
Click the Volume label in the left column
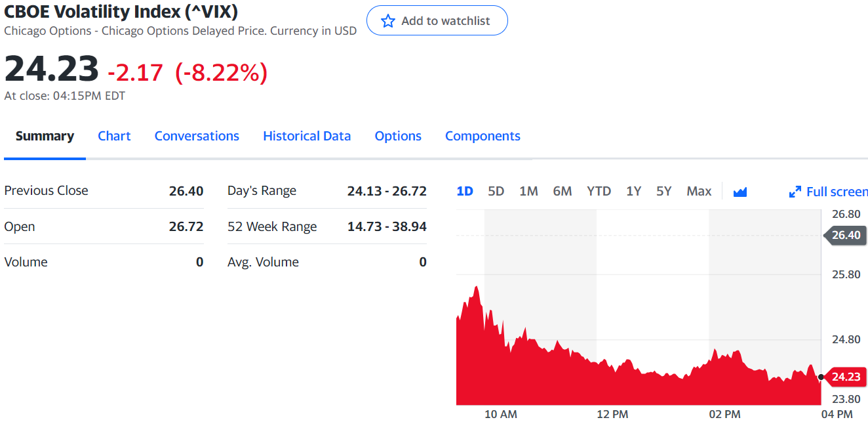point(26,262)
